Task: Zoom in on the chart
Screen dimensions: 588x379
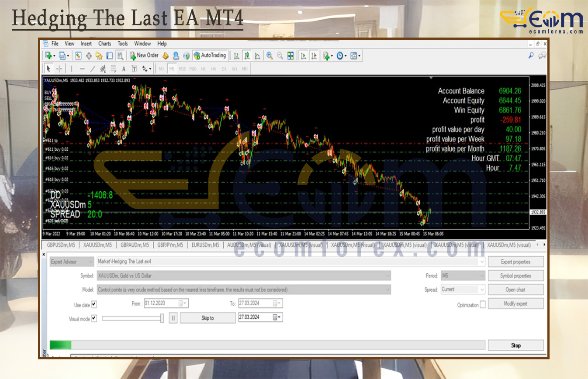Action: coord(270,55)
